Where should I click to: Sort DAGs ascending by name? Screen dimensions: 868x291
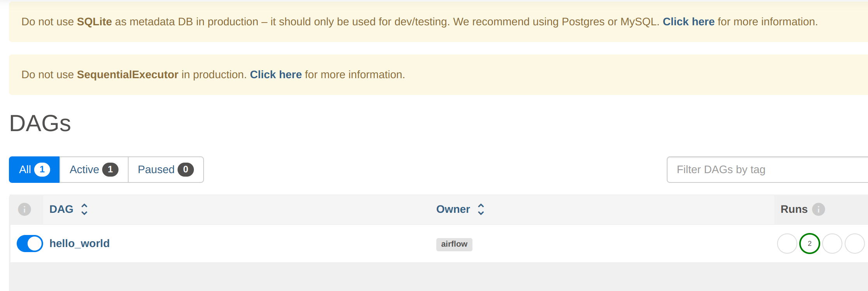click(x=84, y=206)
